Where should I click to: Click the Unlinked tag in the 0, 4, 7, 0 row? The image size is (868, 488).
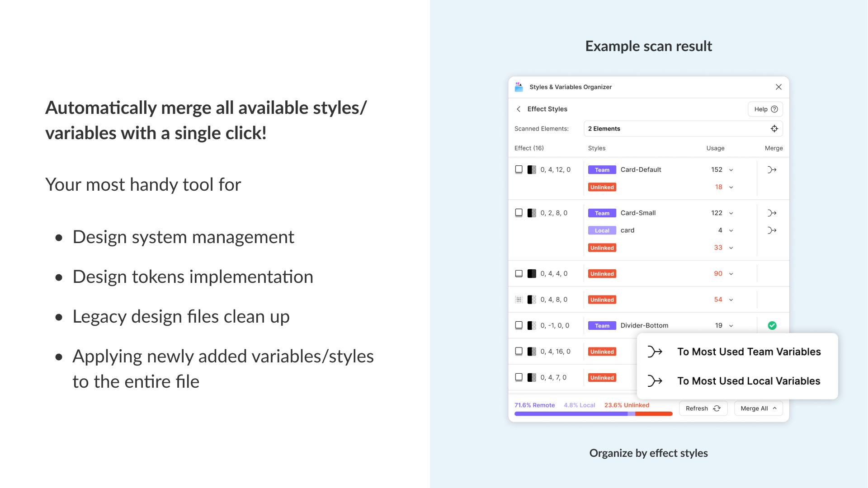click(x=602, y=378)
